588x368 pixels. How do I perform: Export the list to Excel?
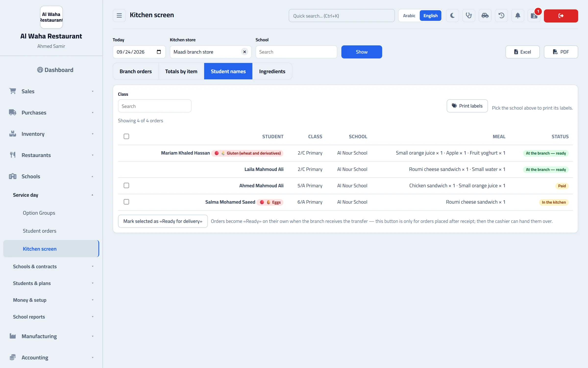[x=522, y=52]
